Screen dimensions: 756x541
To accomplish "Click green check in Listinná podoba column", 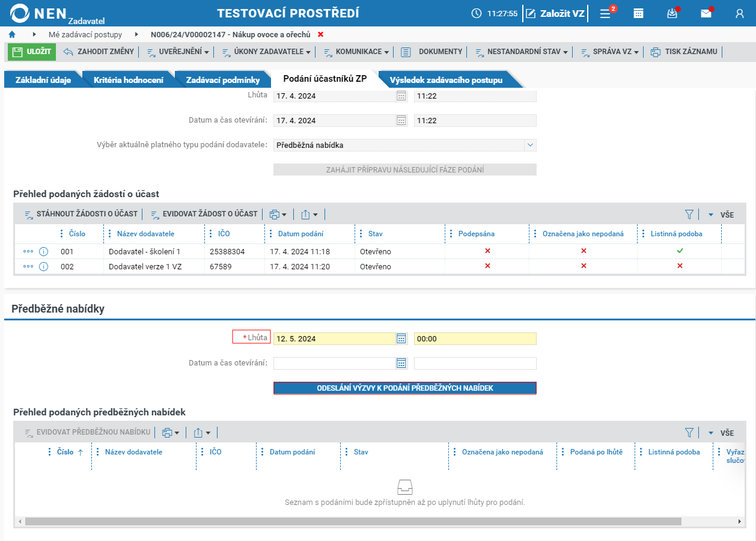I will (680, 251).
